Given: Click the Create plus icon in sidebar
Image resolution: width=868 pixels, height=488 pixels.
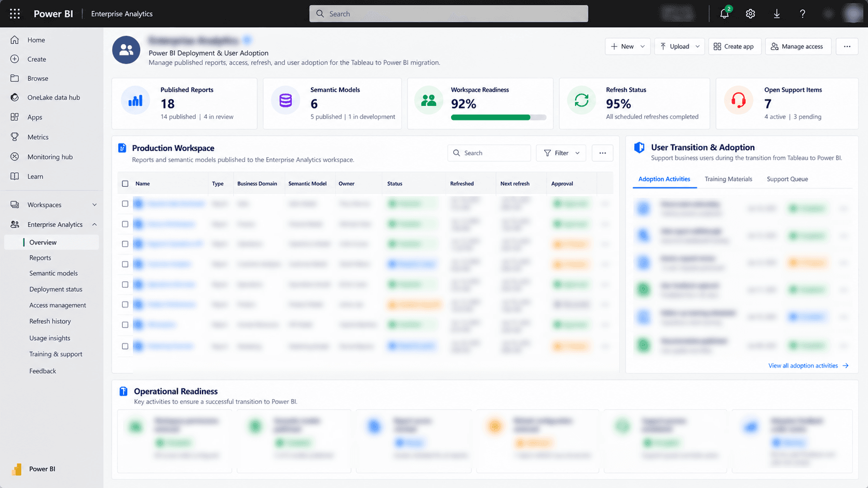Looking at the screenshot, I should [x=15, y=59].
